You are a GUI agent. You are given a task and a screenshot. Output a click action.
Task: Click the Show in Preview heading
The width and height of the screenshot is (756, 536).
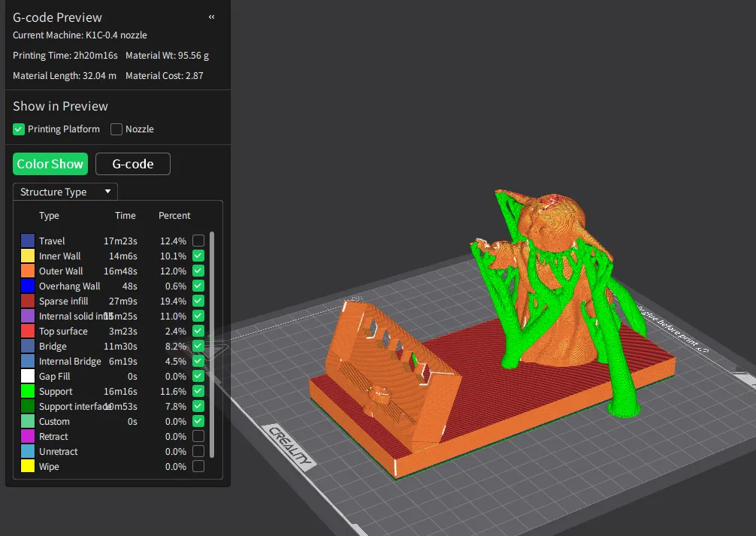point(60,106)
